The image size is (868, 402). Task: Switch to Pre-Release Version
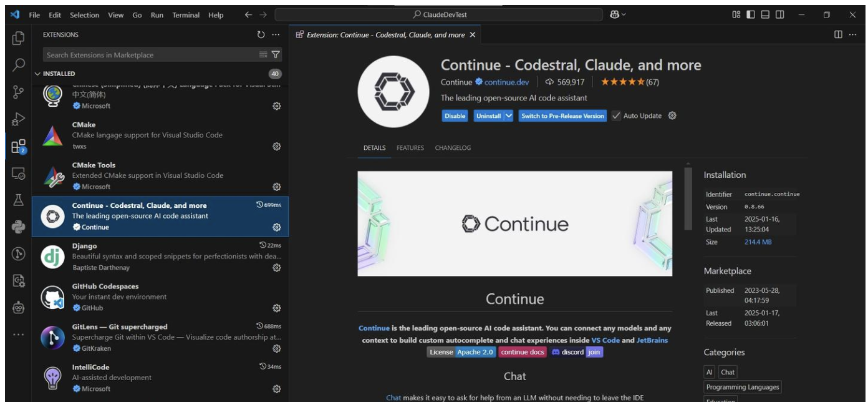(562, 115)
